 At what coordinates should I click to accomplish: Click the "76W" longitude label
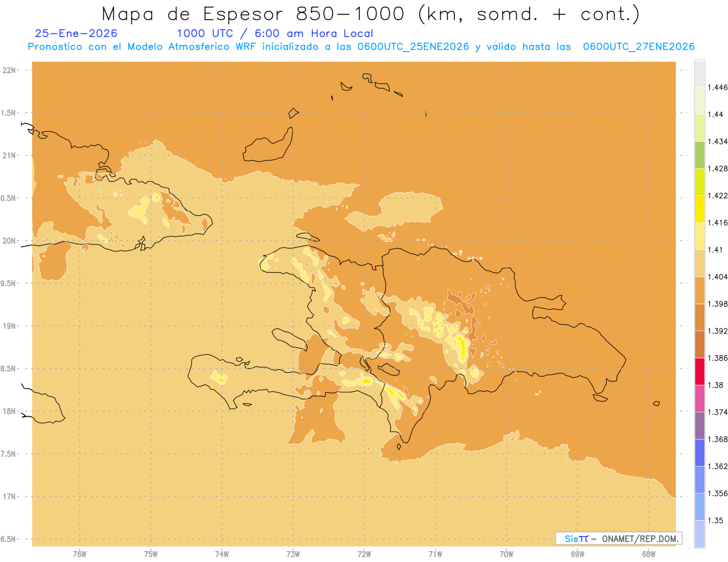(79, 554)
